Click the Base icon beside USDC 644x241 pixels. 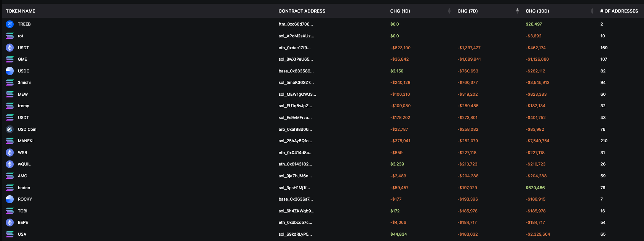pos(10,71)
